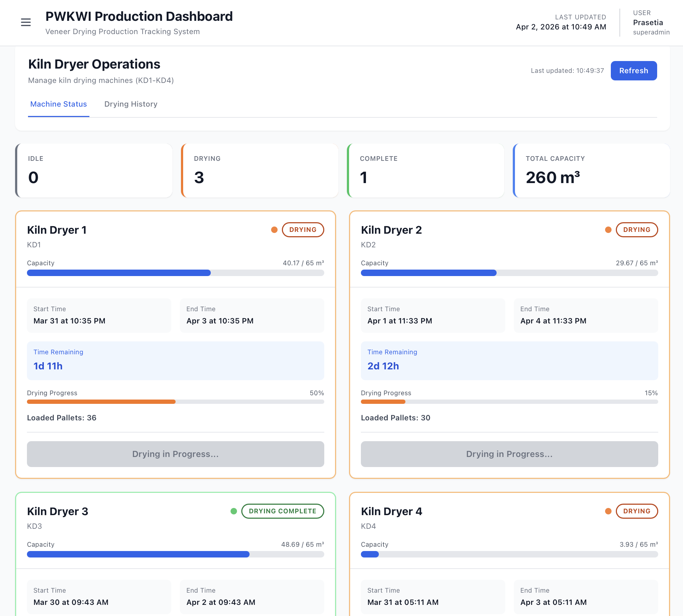Viewport: 683px width, 616px height.
Task: Click Kiln Dryer 4 capacity bar
Action: click(509, 554)
